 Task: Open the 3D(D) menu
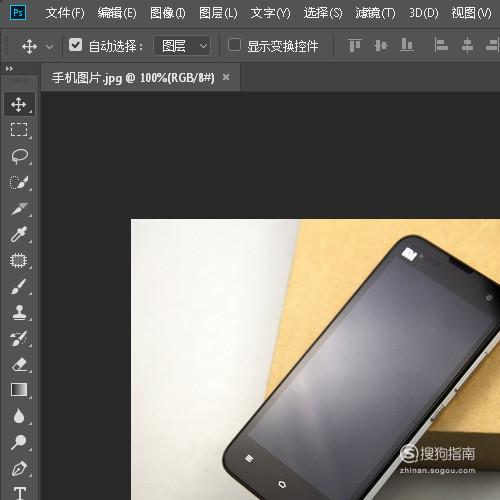click(x=424, y=13)
